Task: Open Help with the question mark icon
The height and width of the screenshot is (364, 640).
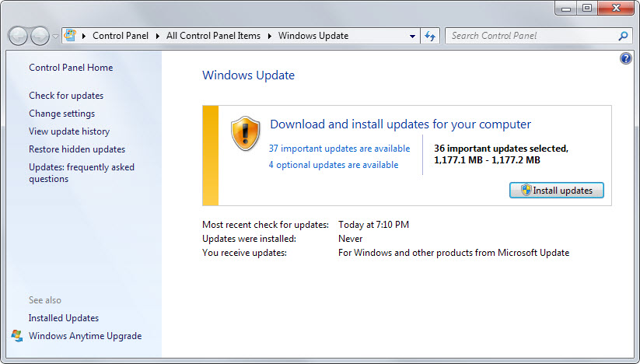Action: click(x=625, y=58)
